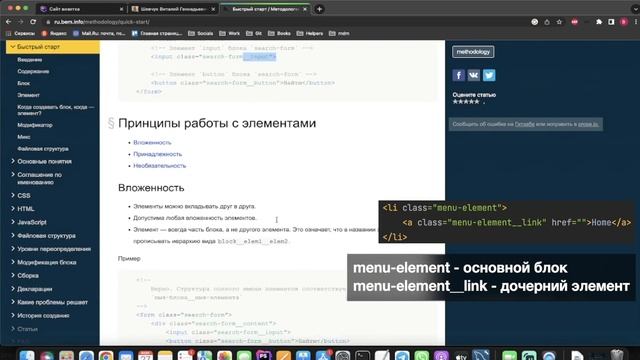The image size is (640, 360).
Task: Follow the 'Принадлежность' anchor link
Action: point(158,154)
